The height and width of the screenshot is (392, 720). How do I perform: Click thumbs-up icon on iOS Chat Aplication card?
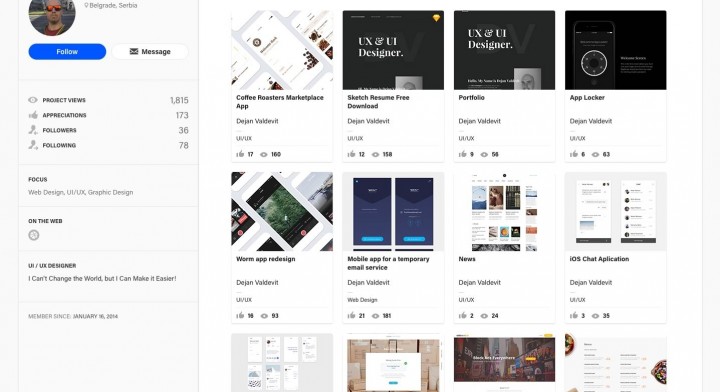tap(574, 315)
